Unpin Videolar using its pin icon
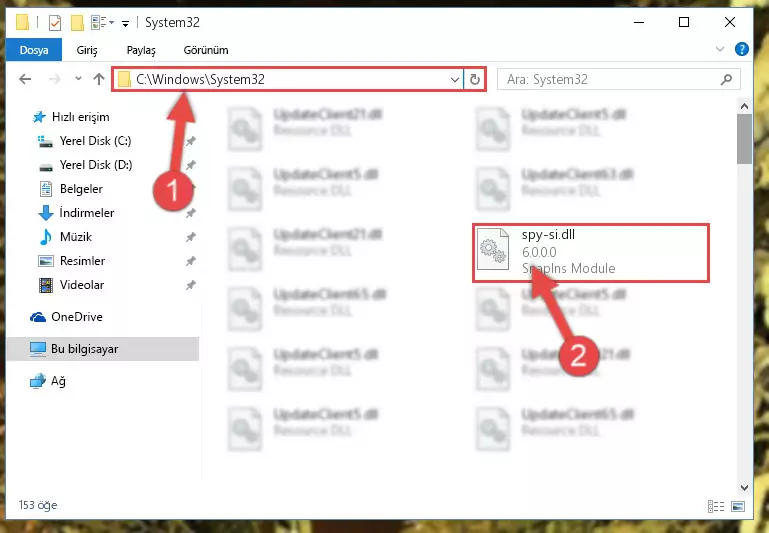The image size is (769, 533). pos(190,285)
